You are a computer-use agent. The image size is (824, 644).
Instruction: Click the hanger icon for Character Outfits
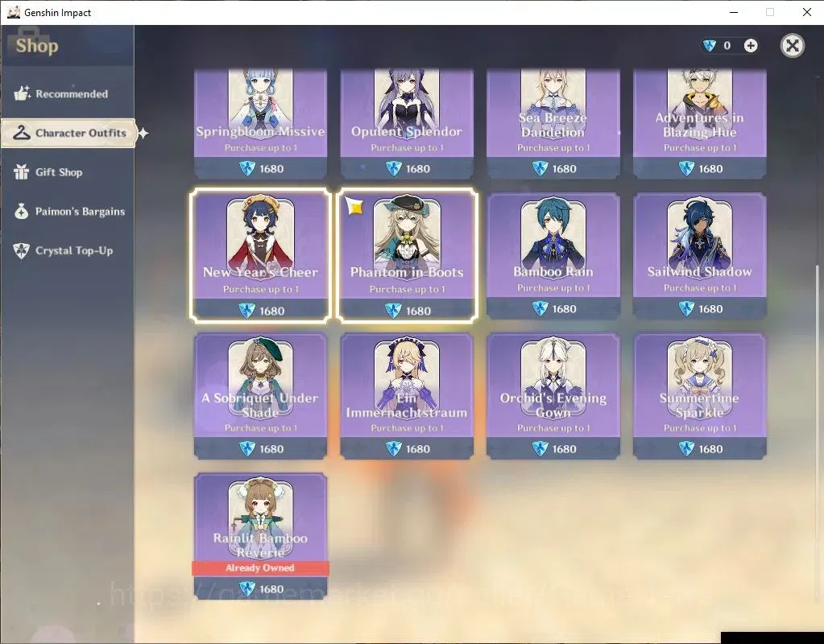click(x=22, y=133)
